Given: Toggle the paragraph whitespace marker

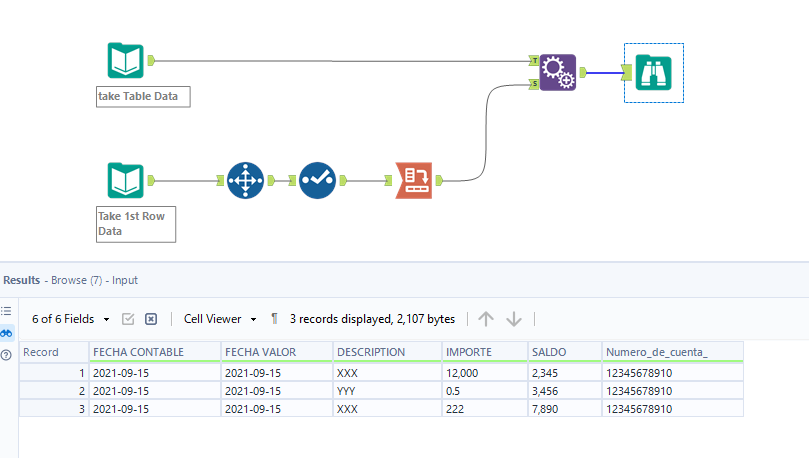Looking at the screenshot, I should (x=275, y=319).
